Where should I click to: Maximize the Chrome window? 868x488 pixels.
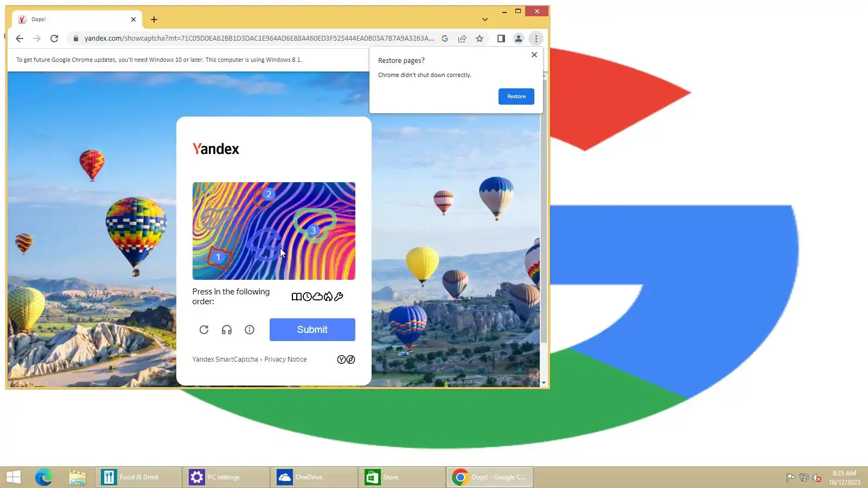coord(518,11)
